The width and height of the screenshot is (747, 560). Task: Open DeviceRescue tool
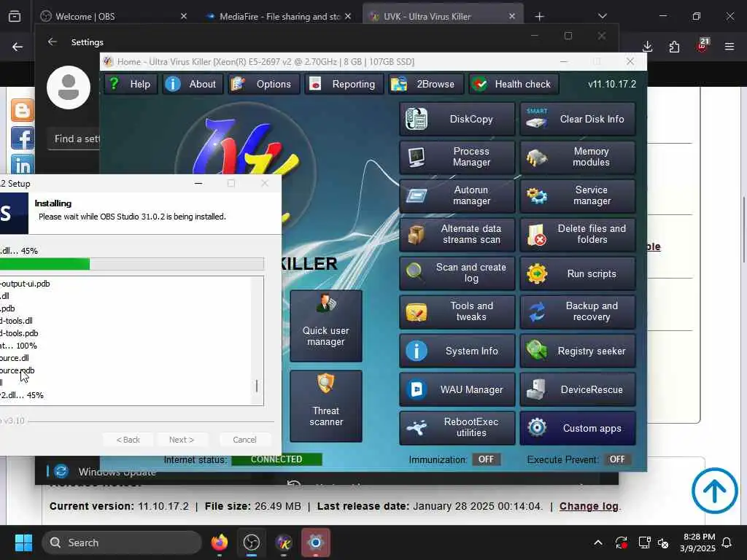pyautogui.click(x=578, y=389)
